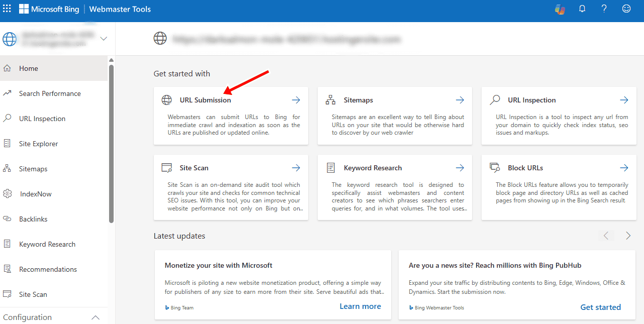Click the Keyword Research icon in sidebar
644x324 pixels.
click(7, 244)
